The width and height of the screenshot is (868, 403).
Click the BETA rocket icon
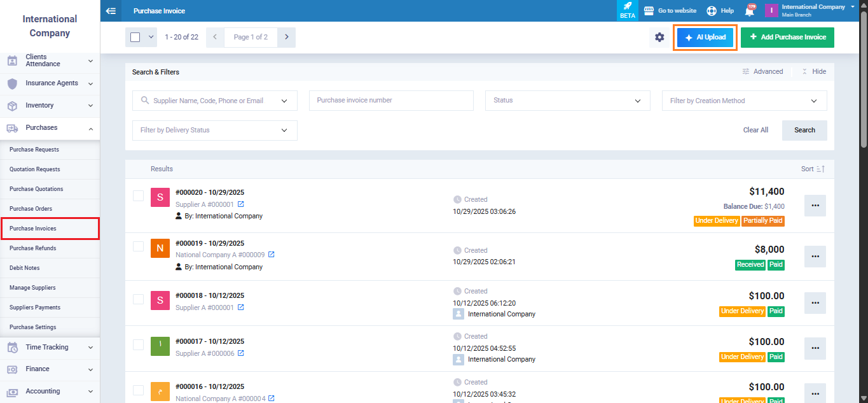pos(627,7)
